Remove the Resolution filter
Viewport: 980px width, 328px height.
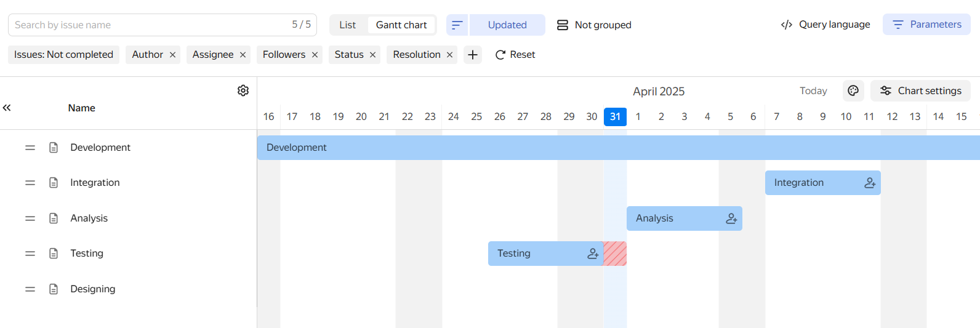[450, 55]
